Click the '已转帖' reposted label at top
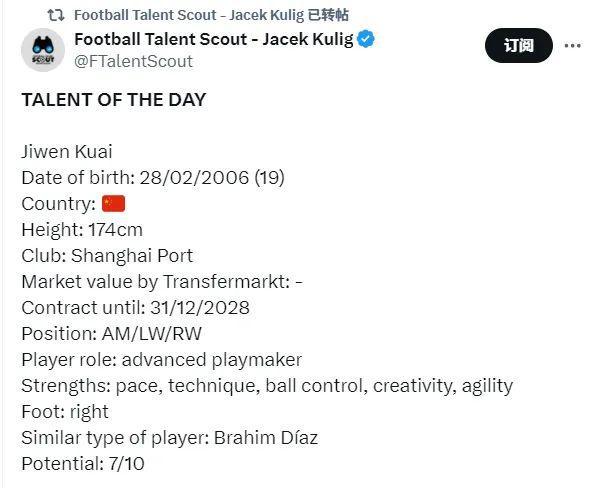The height and width of the screenshot is (488, 599). tap(328, 15)
